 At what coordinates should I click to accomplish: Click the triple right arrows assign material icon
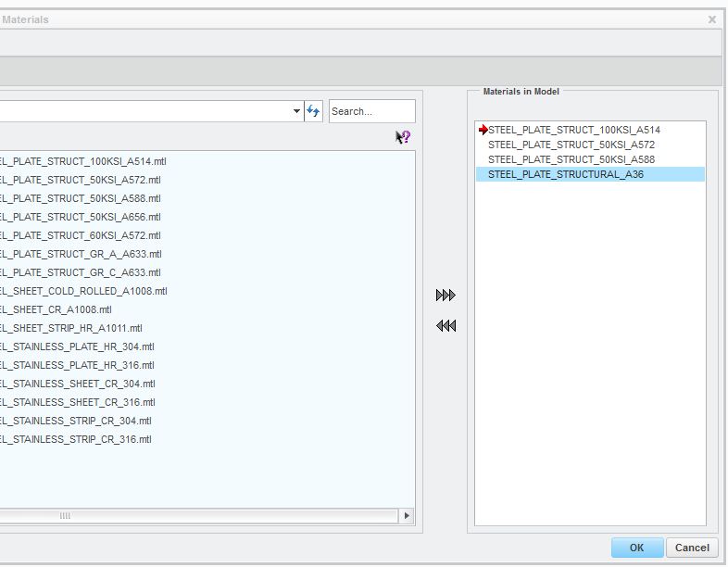446,296
